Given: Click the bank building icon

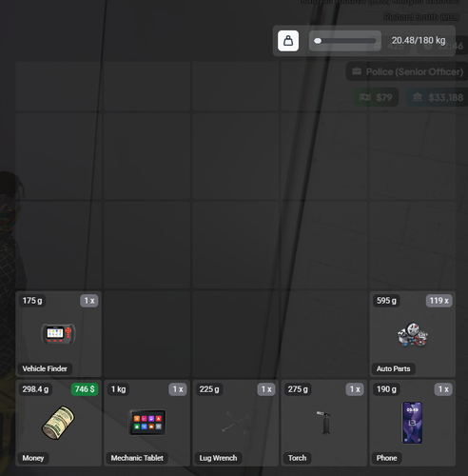Looking at the screenshot, I should [418, 97].
